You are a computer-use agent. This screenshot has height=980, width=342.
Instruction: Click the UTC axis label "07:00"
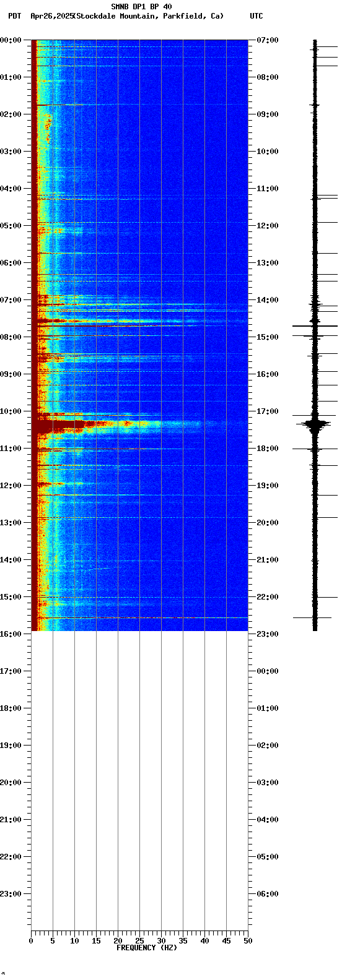tap(268, 40)
